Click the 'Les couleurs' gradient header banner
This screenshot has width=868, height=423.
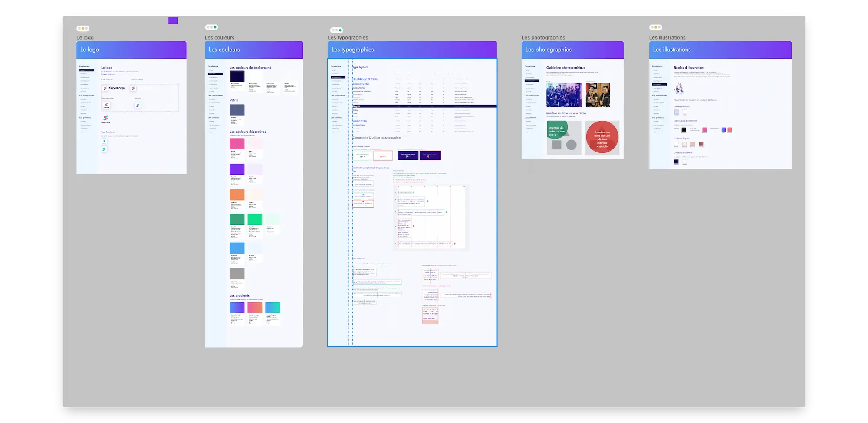click(254, 50)
